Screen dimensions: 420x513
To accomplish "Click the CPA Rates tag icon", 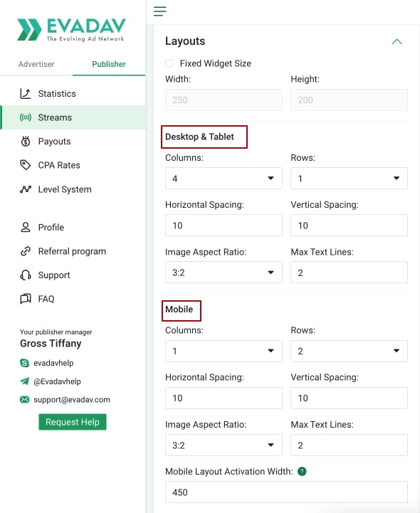I will (25, 165).
